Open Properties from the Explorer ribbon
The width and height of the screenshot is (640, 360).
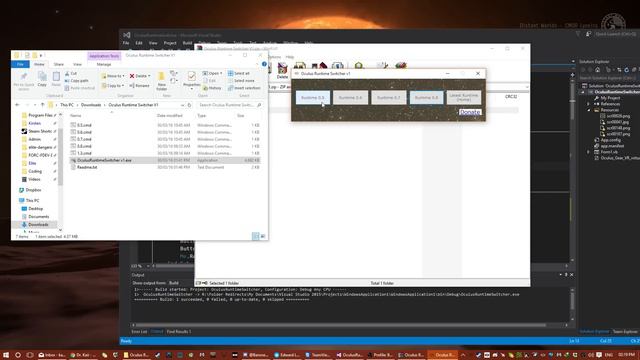[x=191, y=80]
